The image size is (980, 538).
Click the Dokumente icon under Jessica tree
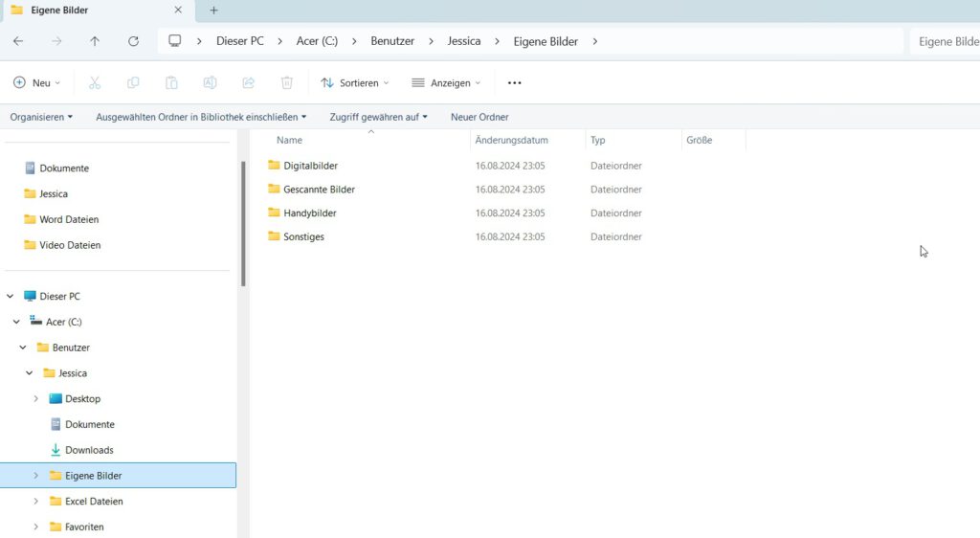click(x=56, y=424)
